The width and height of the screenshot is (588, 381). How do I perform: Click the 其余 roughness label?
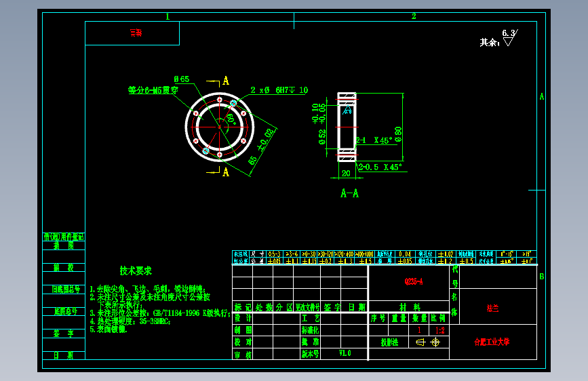tap(490, 43)
